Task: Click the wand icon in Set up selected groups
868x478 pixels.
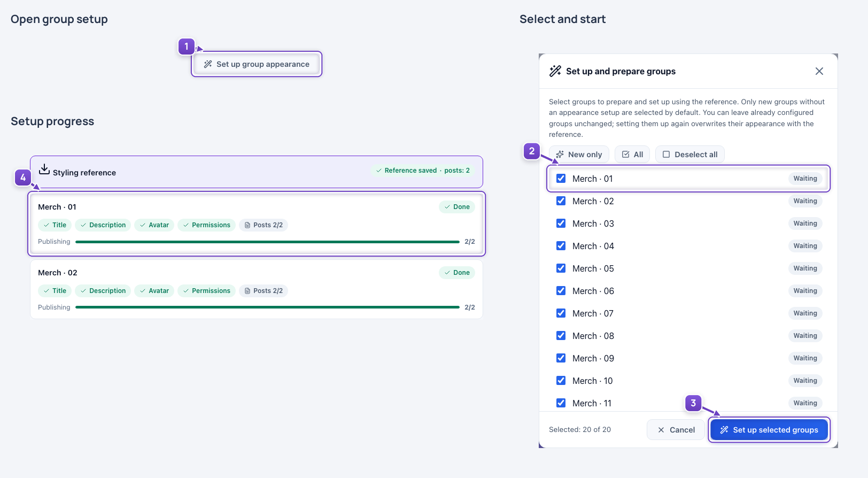Action: pos(724,430)
